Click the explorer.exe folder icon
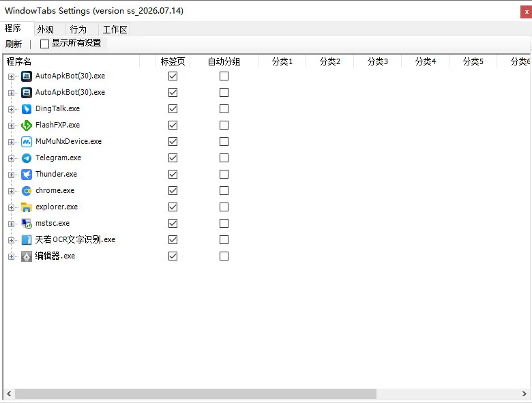 click(x=27, y=207)
